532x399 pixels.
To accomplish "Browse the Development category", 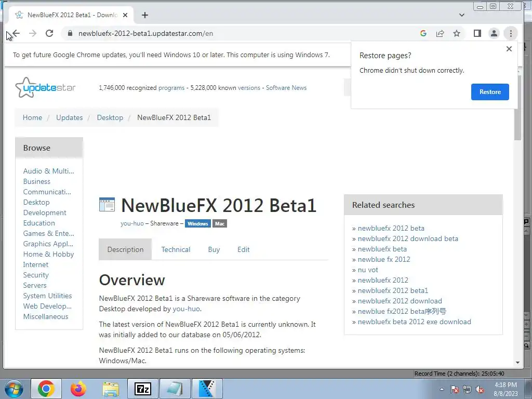I will pyautogui.click(x=45, y=212).
